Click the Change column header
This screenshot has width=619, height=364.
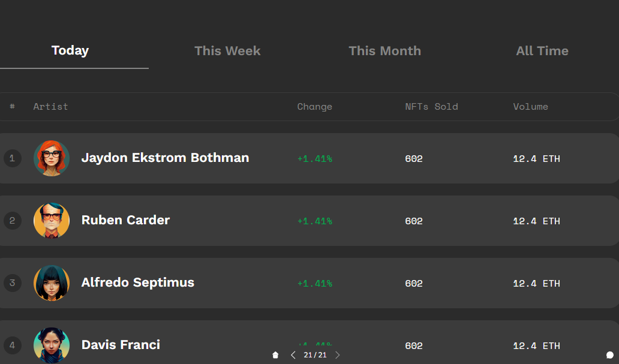click(x=315, y=107)
